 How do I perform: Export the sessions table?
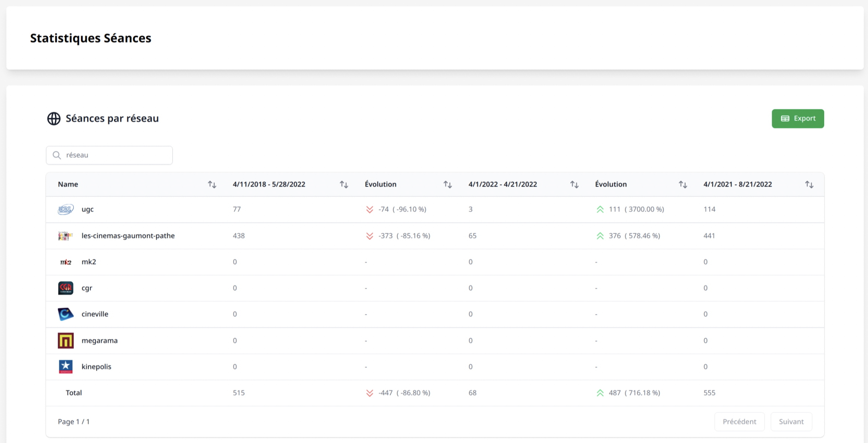(x=798, y=118)
